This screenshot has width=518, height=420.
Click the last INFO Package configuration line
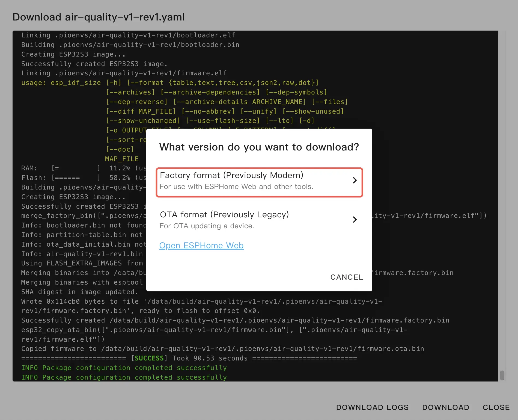(x=124, y=377)
